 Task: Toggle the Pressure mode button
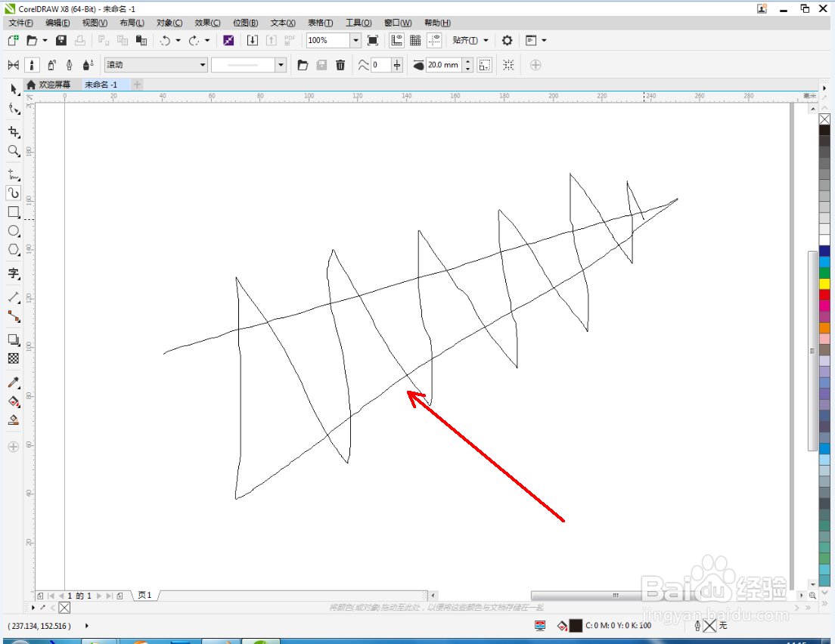point(88,65)
